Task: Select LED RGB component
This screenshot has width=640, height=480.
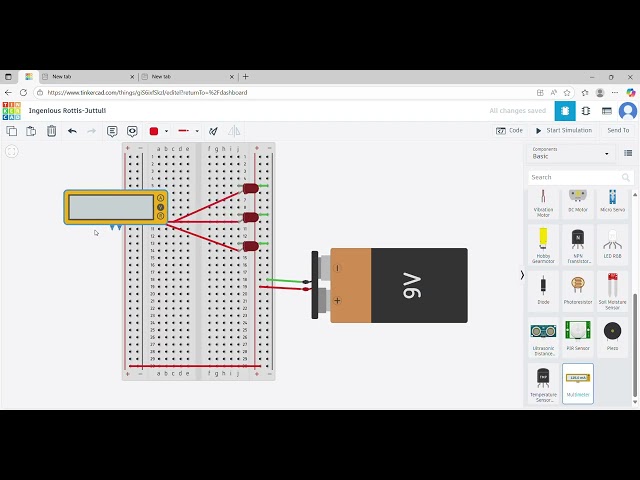Action: point(612,245)
